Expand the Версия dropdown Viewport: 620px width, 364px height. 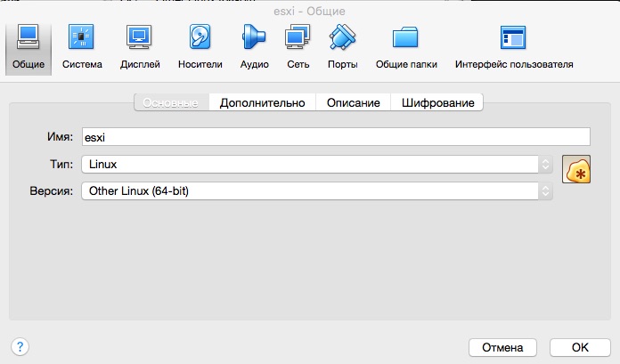tap(316, 191)
